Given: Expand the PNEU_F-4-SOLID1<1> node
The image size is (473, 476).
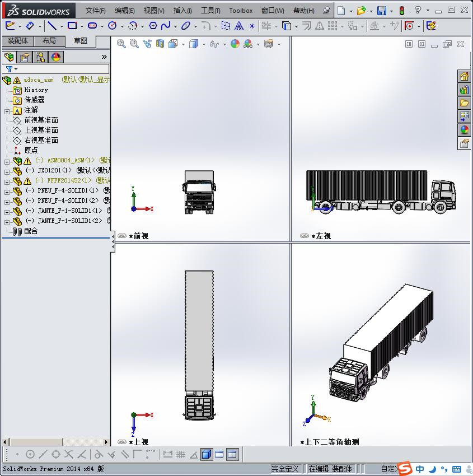Looking at the screenshot, I should pos(7,192).
